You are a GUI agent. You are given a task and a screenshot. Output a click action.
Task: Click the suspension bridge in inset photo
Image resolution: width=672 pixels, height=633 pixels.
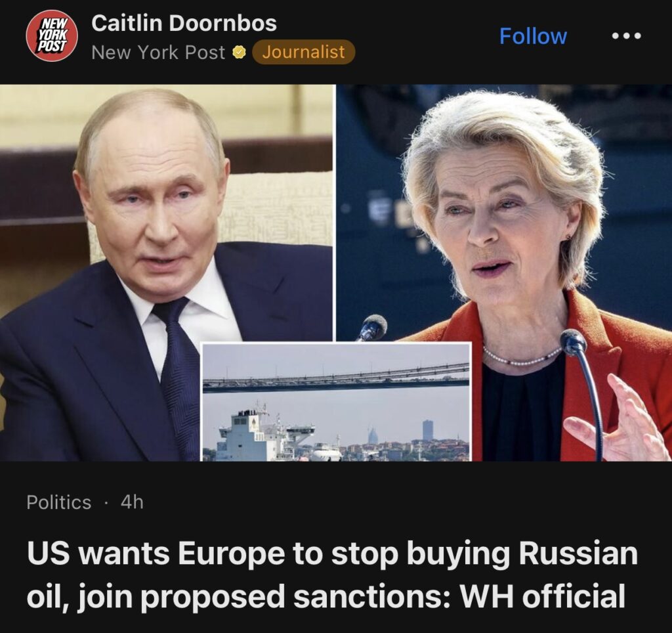[337, 378]
